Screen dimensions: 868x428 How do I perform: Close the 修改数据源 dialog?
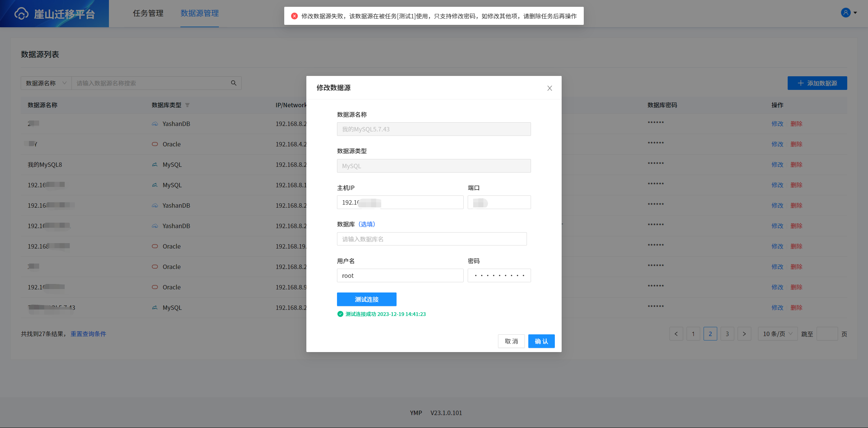[549, 88]
